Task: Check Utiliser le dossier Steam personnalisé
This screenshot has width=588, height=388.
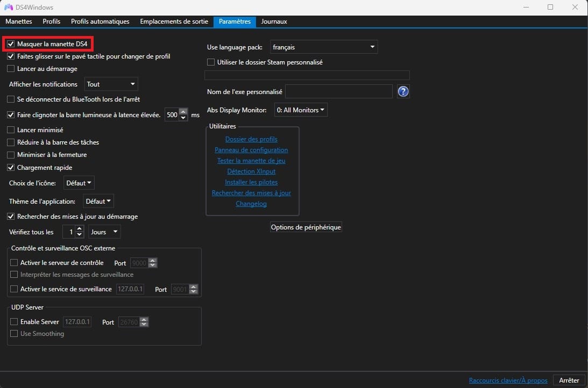Action: coord(211,62)
